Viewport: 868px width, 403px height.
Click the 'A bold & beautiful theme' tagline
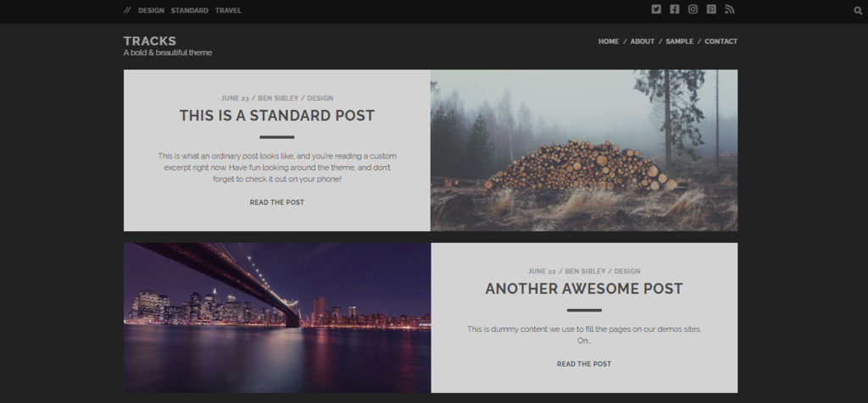pyautogui.click(x=168, y=52)
